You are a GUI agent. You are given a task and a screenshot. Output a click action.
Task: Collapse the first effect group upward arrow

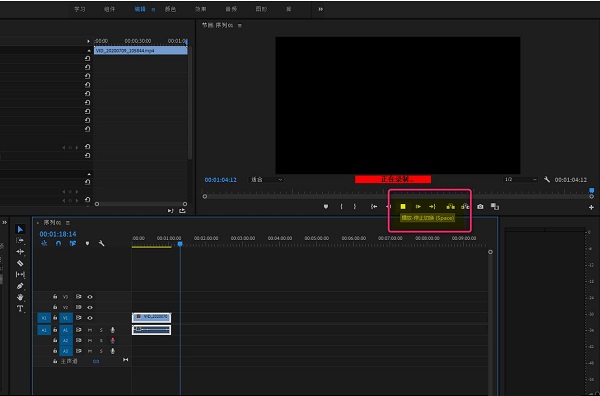(x=89, y=51)
